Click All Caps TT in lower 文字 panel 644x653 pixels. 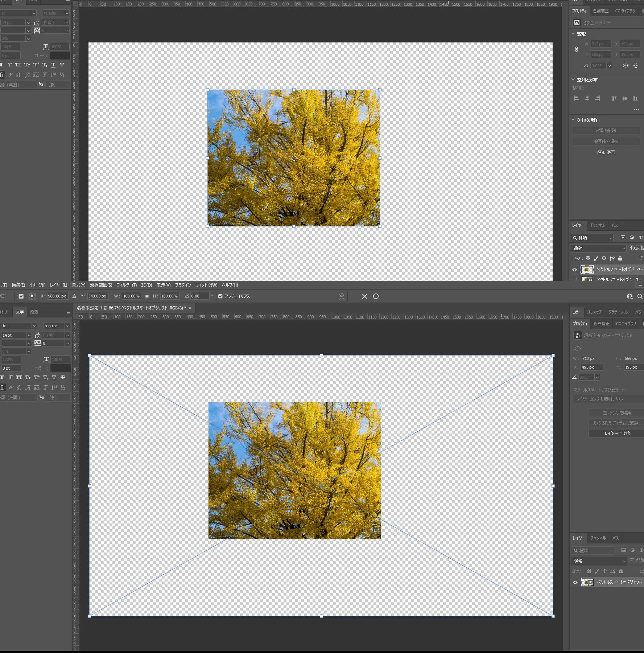pyautogui.click(x=19, y=378)
